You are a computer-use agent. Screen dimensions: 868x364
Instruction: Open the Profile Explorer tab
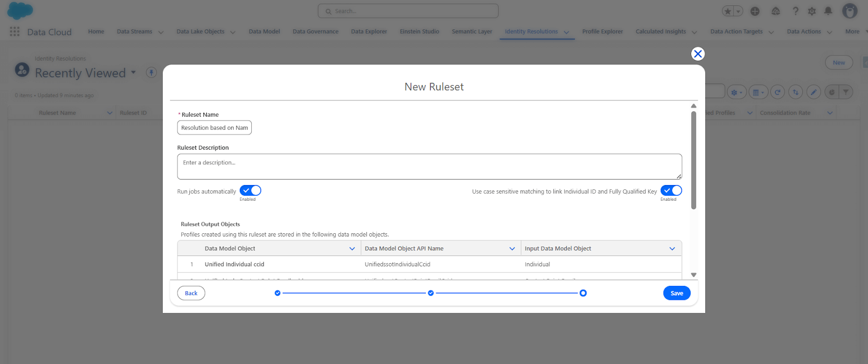(x=602, y=31)
